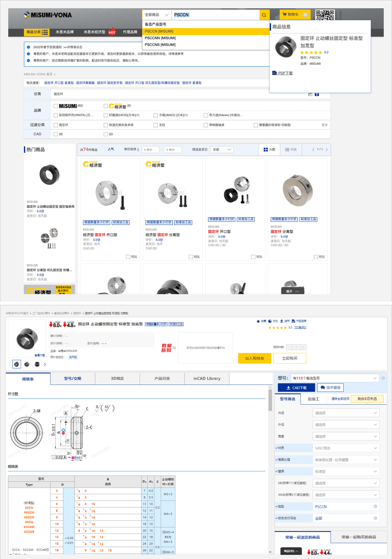Open the 全部商品 category dropdown

click(x=156, y=15)
